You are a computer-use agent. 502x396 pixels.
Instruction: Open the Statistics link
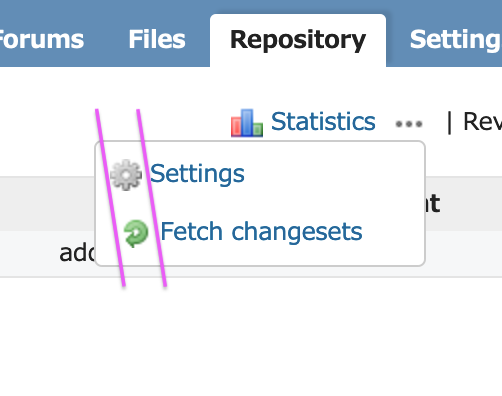click(x=323, y=121)
